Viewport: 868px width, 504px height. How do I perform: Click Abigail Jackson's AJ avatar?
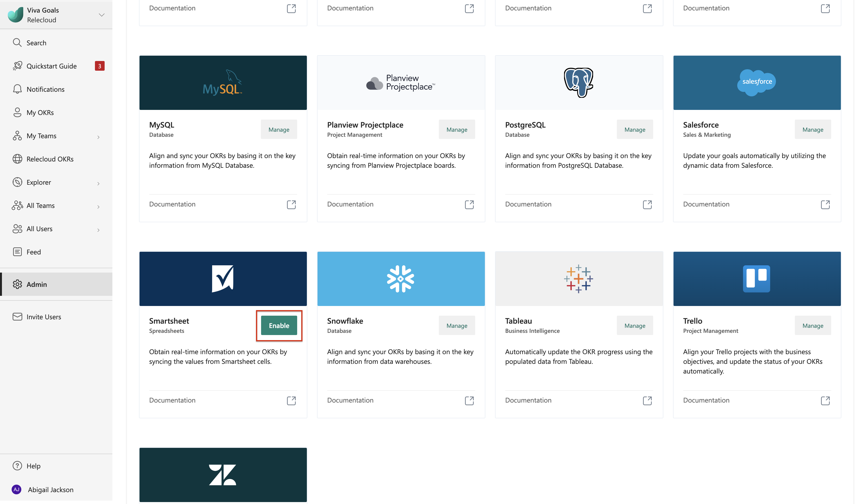(16, 489)
